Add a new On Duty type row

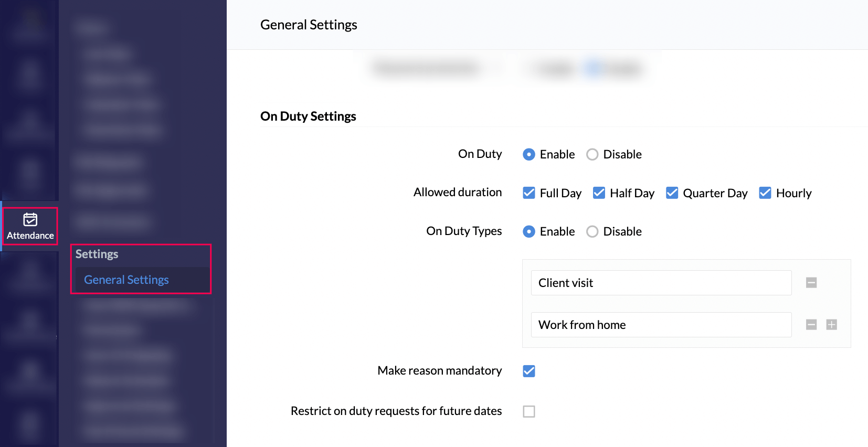coord(832,325)
